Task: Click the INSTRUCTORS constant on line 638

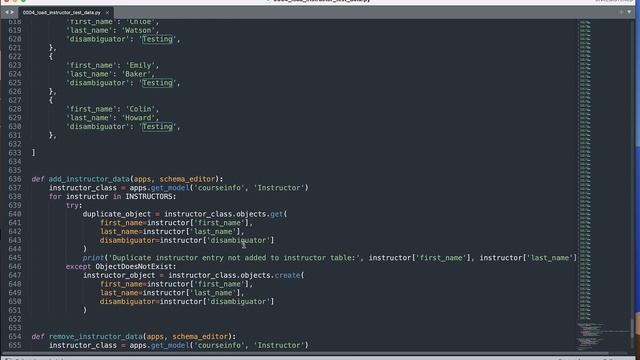Action: [149, 197]
